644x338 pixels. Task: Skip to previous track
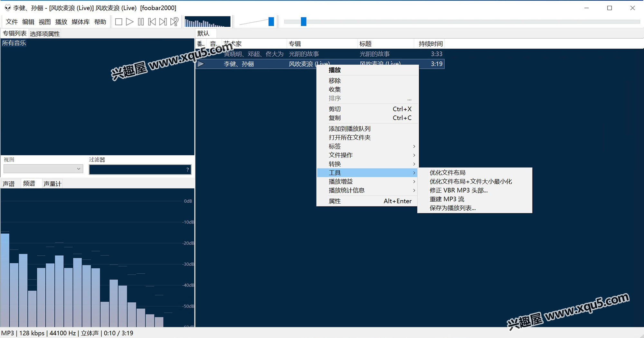coord(152,22)
